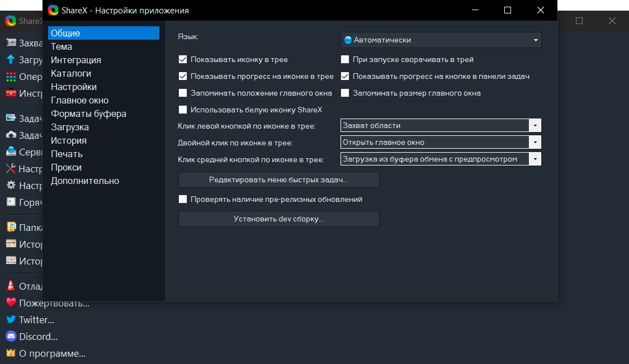Screen dimensions: 629x364
Task: Maximize the settings window
Action: [x=508, y=10]
